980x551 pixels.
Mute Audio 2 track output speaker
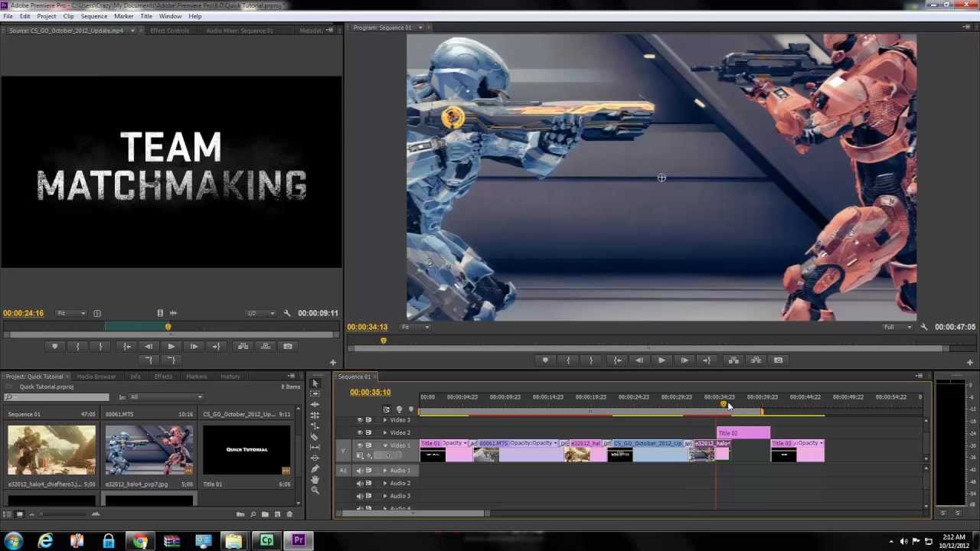pyautogui.click(x=360, y=483)
